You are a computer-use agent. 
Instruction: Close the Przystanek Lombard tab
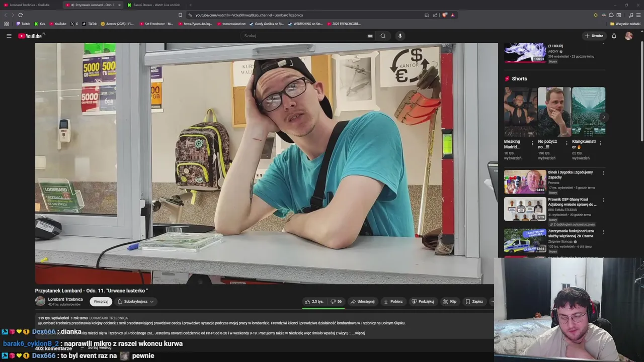tap(119, 5)
